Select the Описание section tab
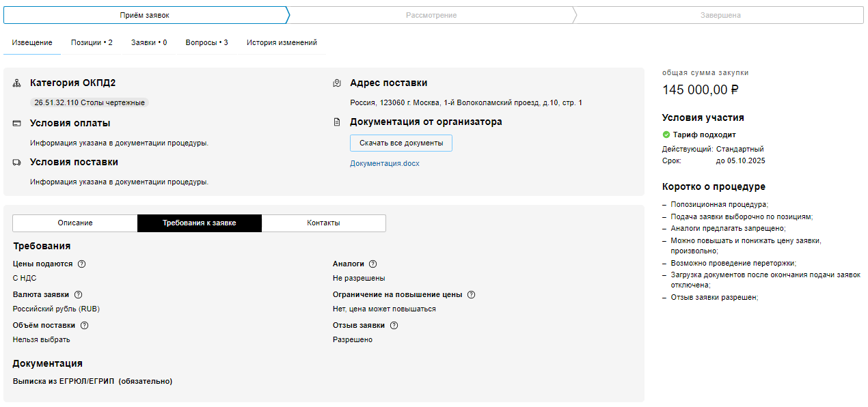 [x=75, y=223]
